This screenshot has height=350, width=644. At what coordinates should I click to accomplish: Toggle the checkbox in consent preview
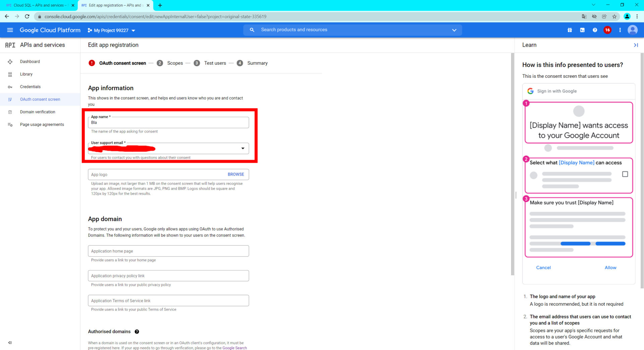[x=625, y=174]
